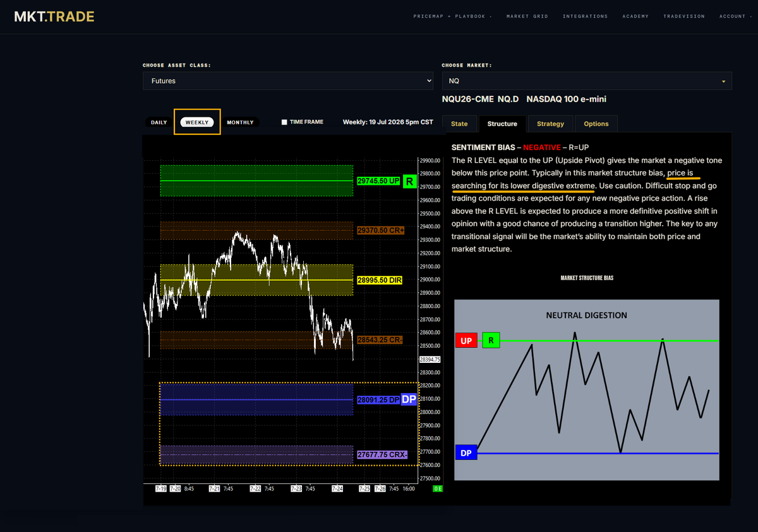Click the blue DP marker on chart
758x532 pixels.
pyautogui.click(x=409, y=399)
